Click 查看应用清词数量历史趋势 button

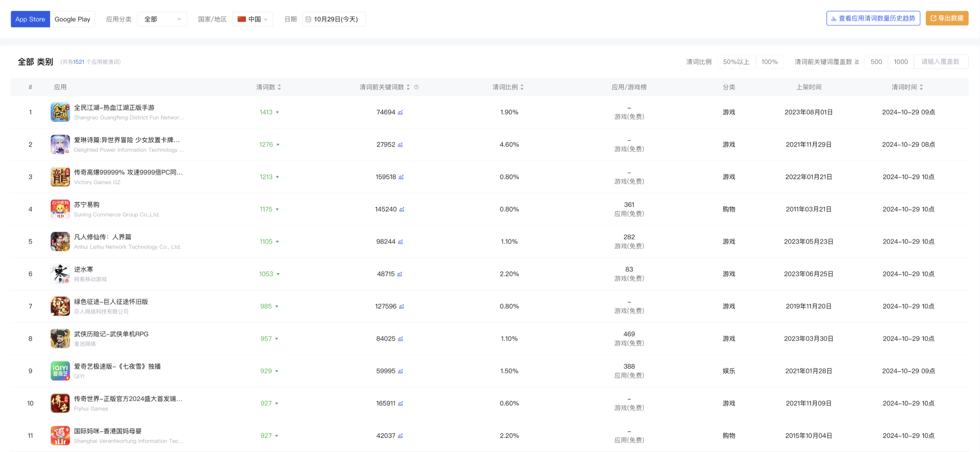pos(873,18)
